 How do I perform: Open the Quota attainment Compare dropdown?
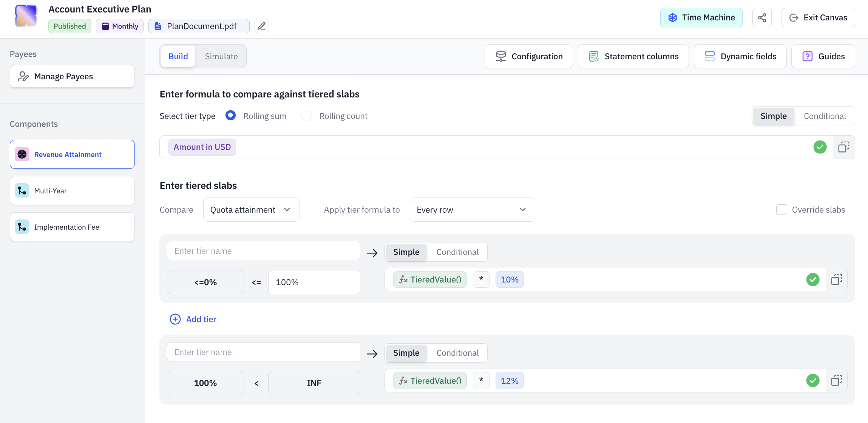pos(251,210)
